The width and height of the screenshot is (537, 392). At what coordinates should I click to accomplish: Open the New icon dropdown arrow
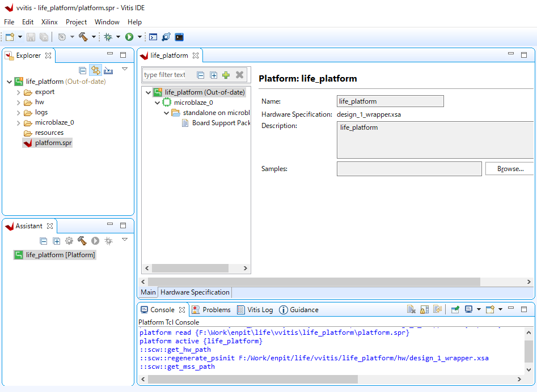20,37
